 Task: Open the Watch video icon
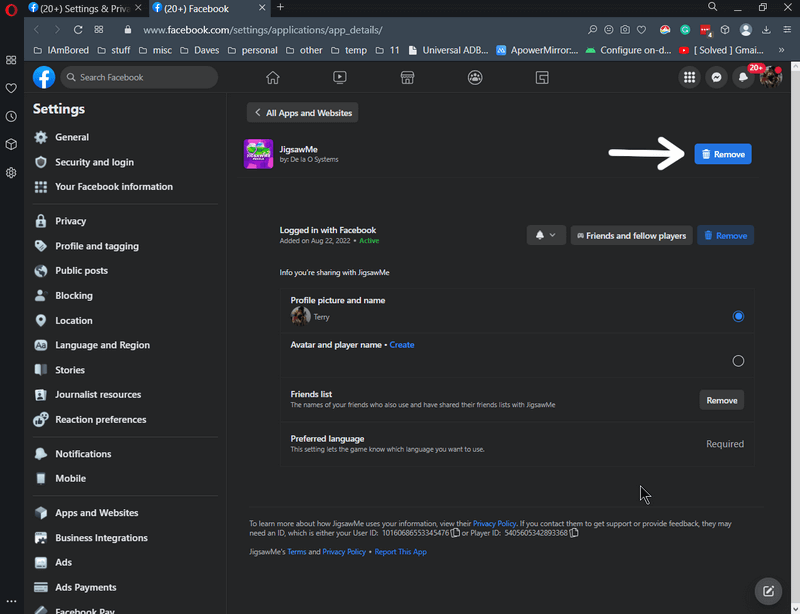pyautogui.click(x=340, y=78)
